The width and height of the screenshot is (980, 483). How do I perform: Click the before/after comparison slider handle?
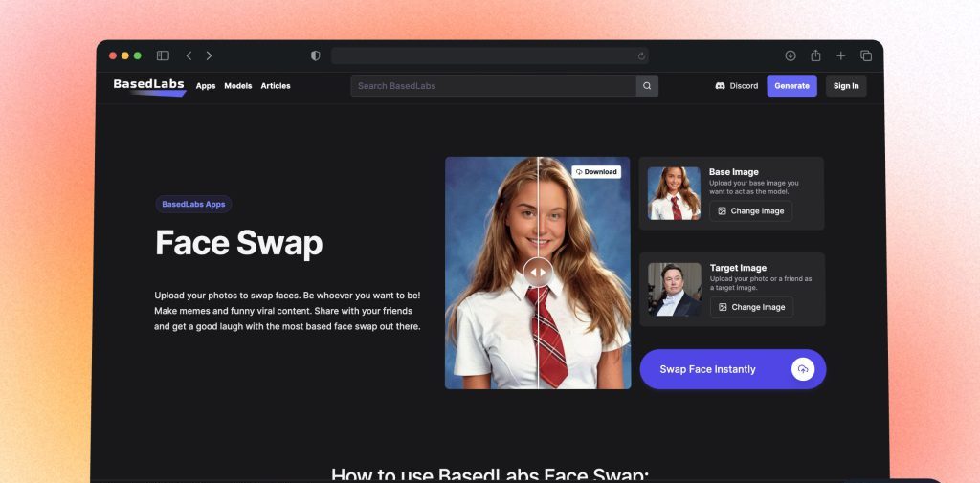[x=538, y=272]
